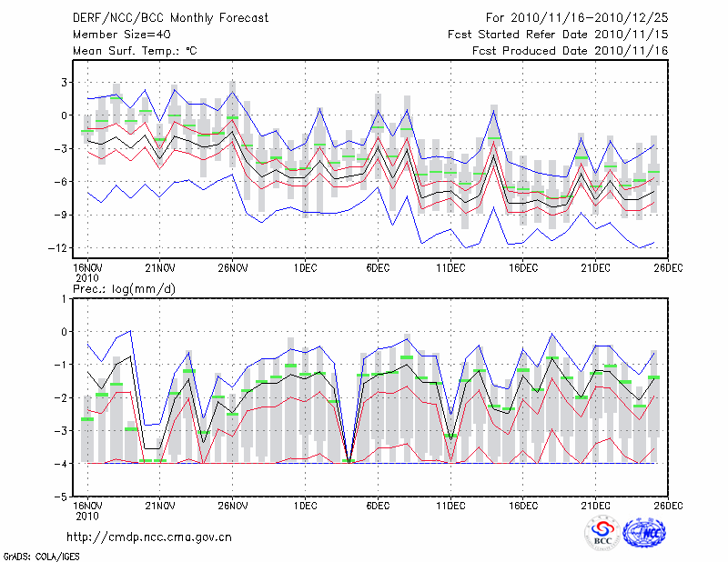Viewport: 728px width, 562px height.
Task: Click the BCC logo icon
Action: pyautogui.click(x=602, y=534)
